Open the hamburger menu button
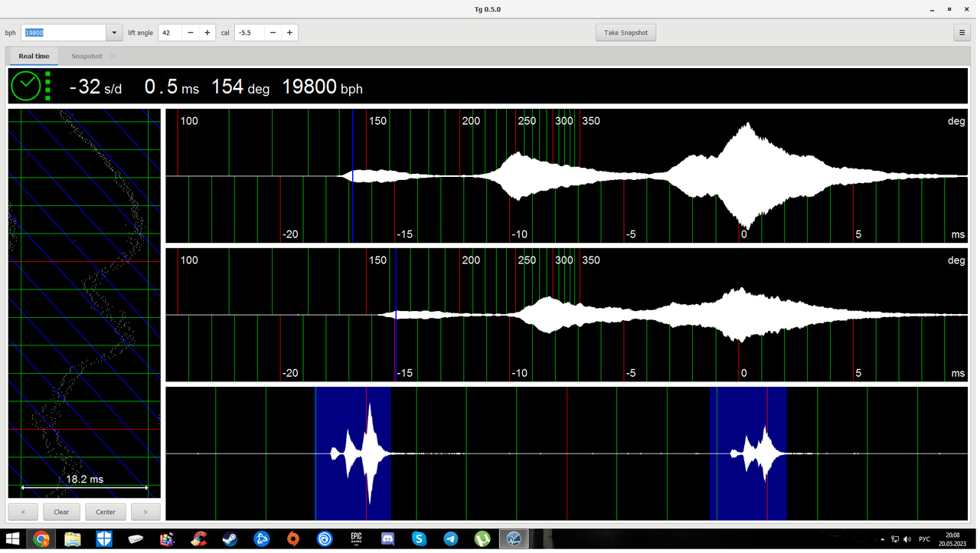The width and height of the screenshot is (980, 553). pos(962,33)
